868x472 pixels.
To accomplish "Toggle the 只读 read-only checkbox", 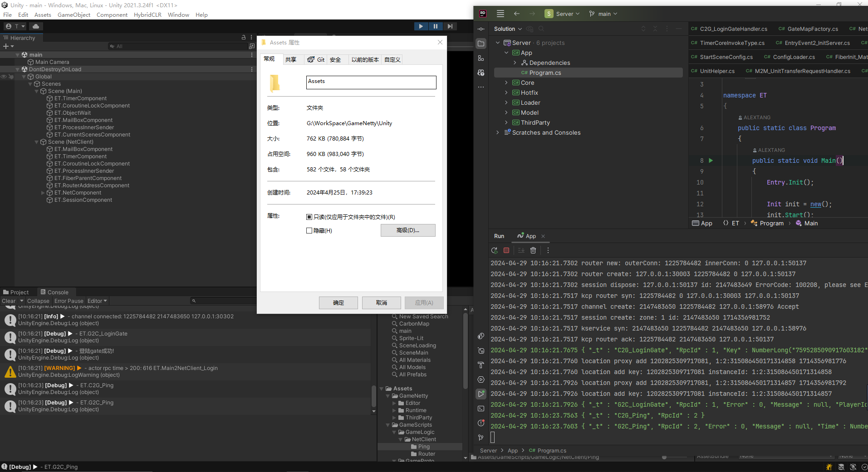I will [x=309, y=217].
